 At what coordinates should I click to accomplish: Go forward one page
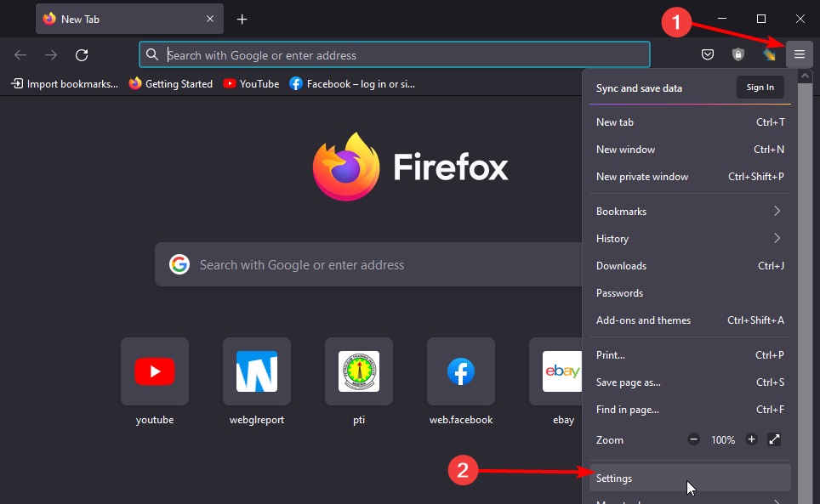(51, 55)
